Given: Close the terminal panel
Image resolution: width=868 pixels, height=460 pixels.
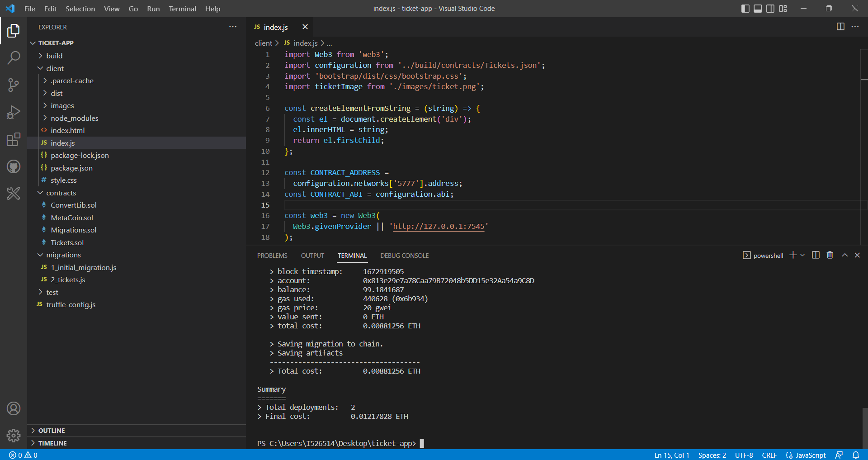Looking at the screenshot, I should point(857,255).
